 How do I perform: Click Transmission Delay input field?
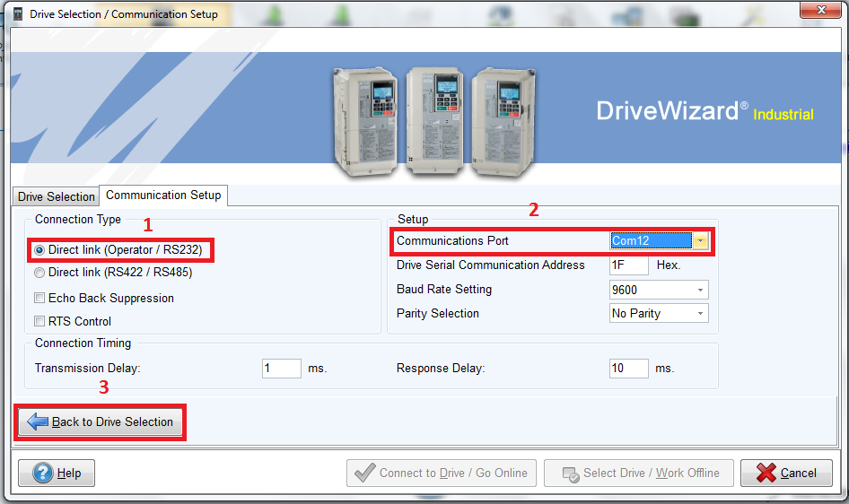[282, 369]
